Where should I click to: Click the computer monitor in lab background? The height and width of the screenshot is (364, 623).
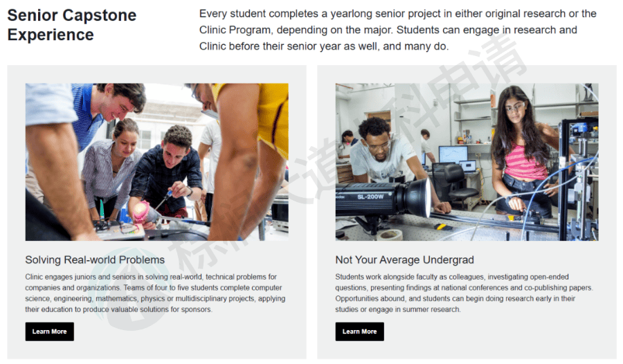[x=453, y=154]
